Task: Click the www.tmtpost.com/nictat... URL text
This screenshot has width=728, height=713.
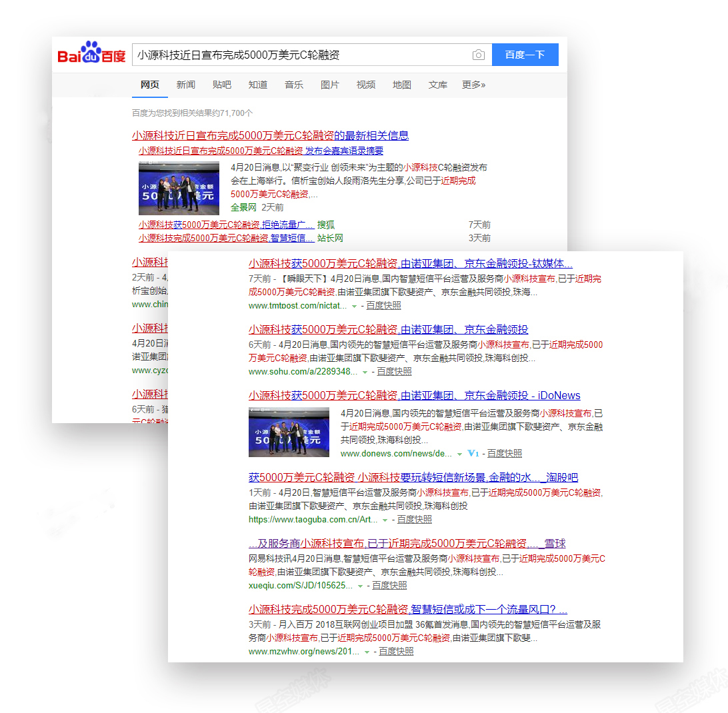Action: pos(297,305)
